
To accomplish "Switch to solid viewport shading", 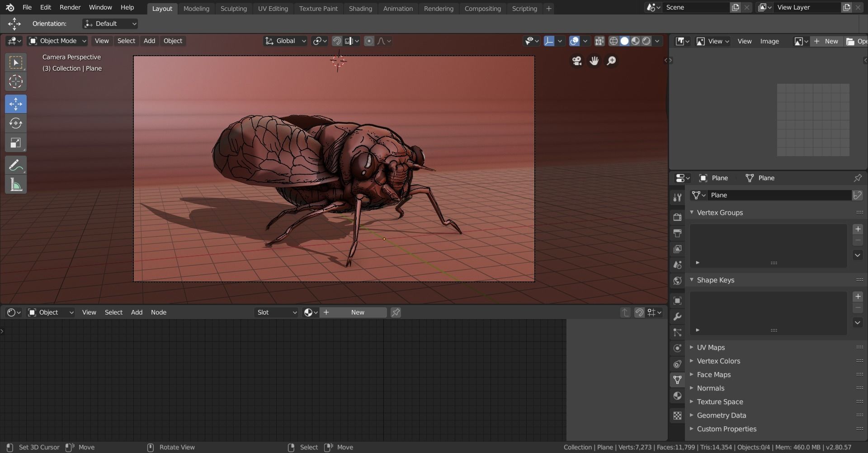I will point(624,41).
